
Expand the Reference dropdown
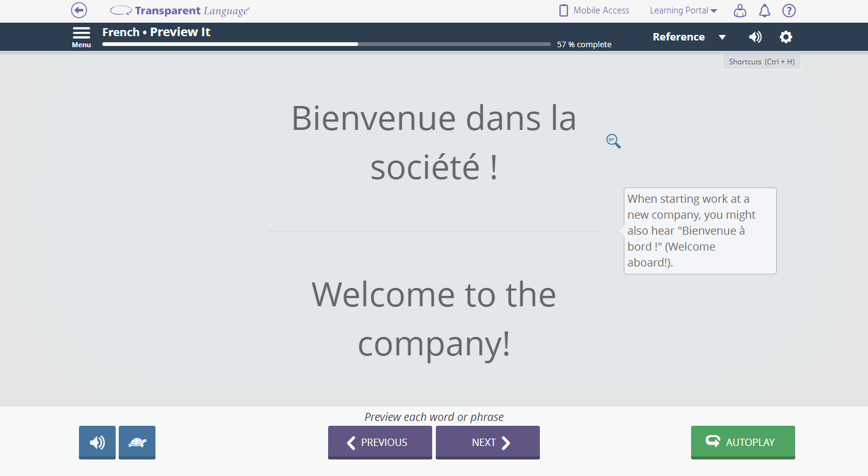[x=689, y=37]
